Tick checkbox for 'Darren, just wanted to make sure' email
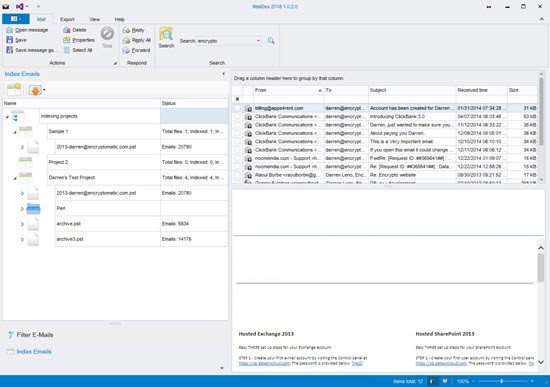 pyautogui.click(x=237, y=125)
